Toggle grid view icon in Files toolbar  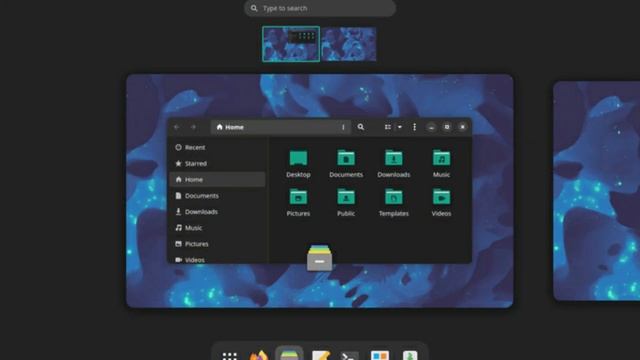388,127
